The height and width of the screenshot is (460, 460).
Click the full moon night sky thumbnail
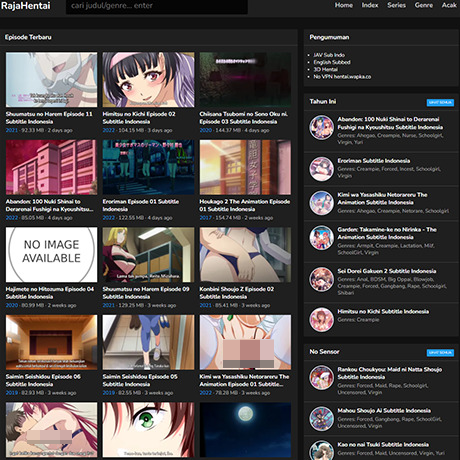click(245, 430)
